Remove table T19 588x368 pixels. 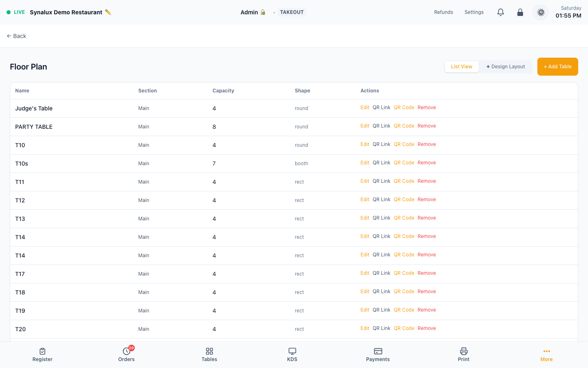click(x=427, y=310)
